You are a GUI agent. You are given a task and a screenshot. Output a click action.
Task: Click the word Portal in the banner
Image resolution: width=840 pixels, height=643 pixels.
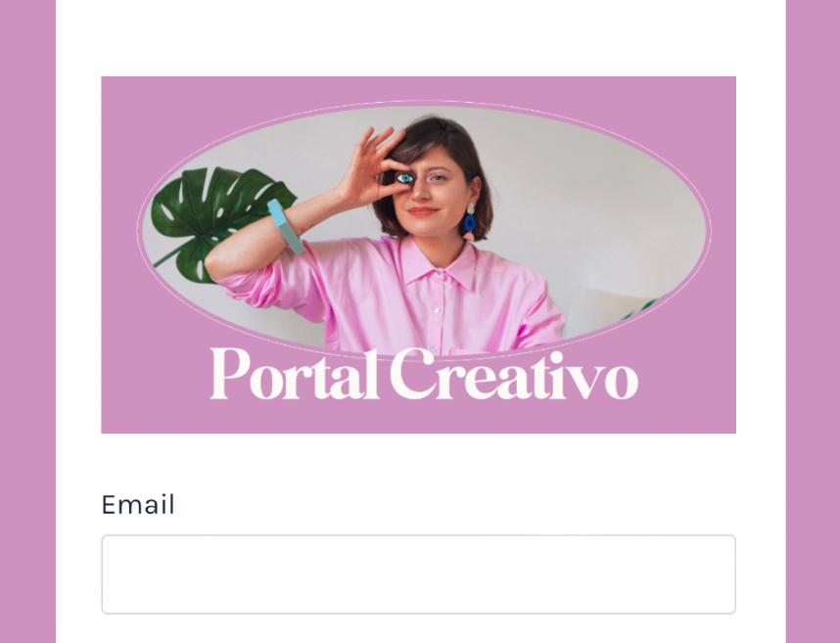click(x=295, y=374)
